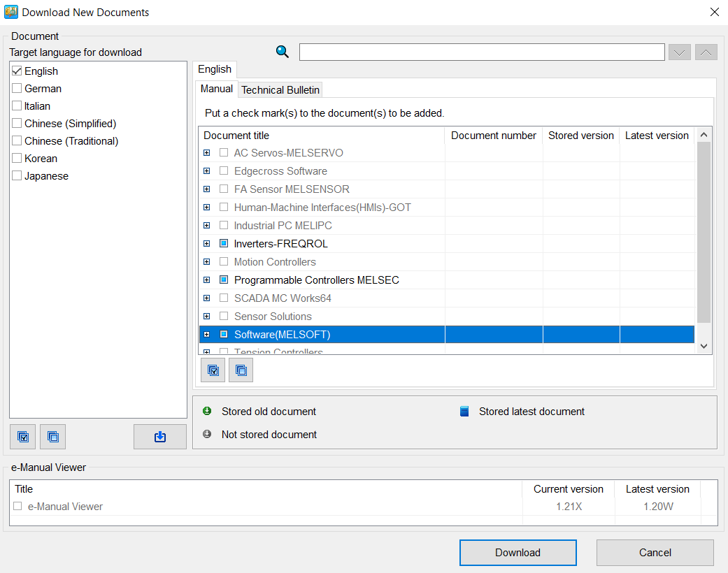Close the Download New Documents dialog
The width and height of the screenshot is (728, 573).
point(715,12)
